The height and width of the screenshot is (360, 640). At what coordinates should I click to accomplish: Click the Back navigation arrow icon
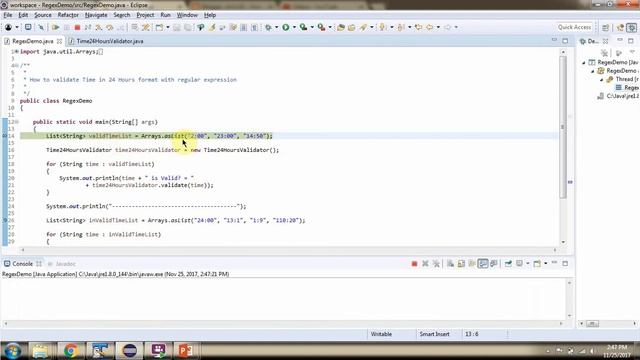point(429,27)
